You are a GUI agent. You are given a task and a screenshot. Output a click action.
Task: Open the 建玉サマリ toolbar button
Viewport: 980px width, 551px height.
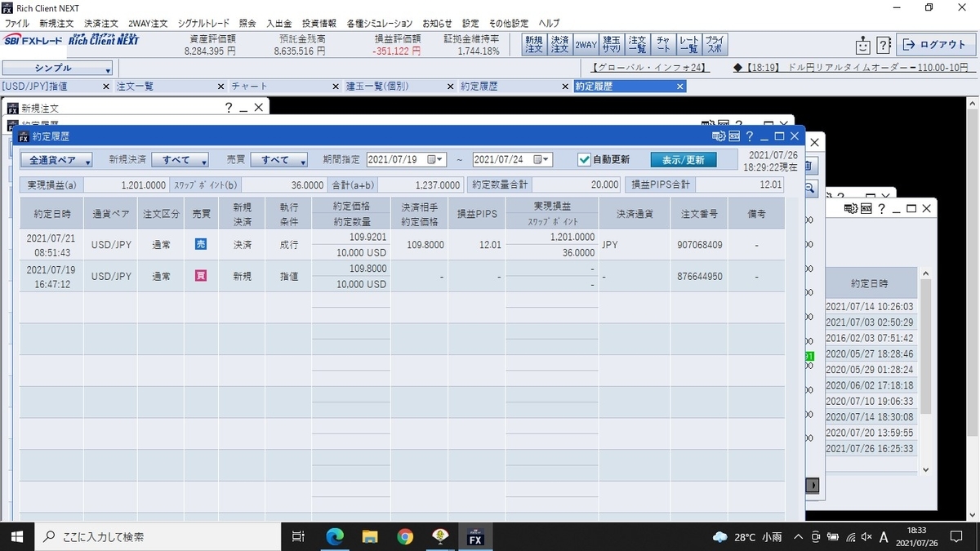point(612,45)
